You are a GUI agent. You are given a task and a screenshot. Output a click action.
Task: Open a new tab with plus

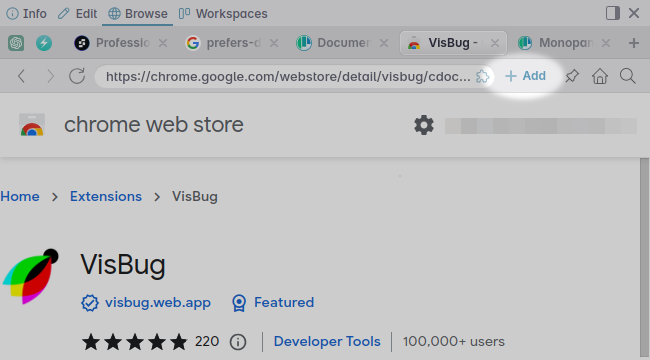[x=633, y=43]
